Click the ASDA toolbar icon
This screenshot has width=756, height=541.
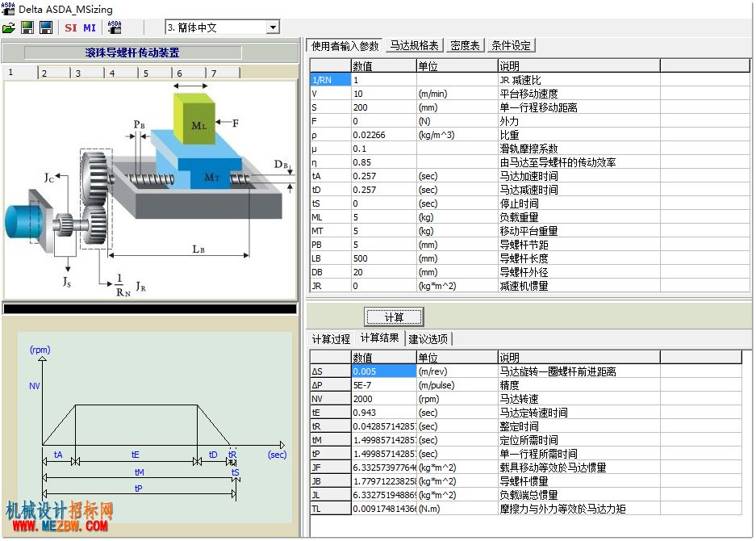click(x=115, y=27)
